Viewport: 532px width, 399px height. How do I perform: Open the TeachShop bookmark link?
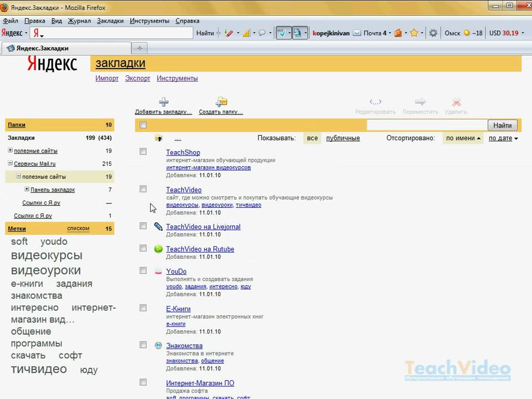pos(183,152)
